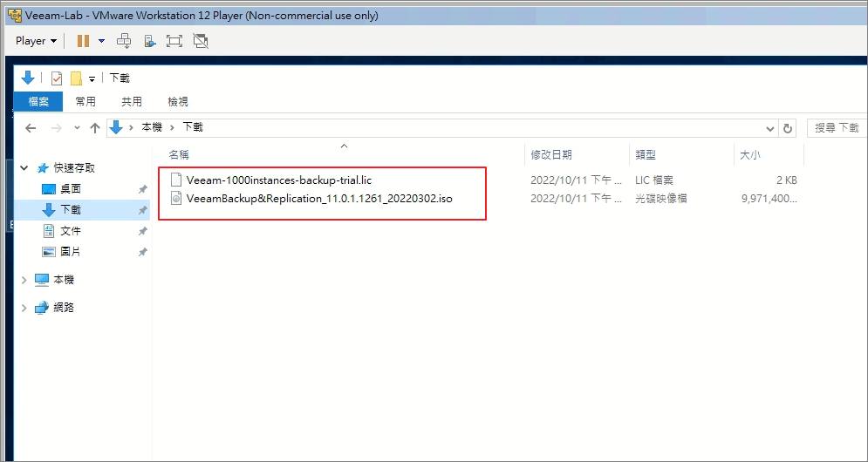Click the removable devices icon
This screenshot has height=462, width=868.
click(x=150, y=41)
